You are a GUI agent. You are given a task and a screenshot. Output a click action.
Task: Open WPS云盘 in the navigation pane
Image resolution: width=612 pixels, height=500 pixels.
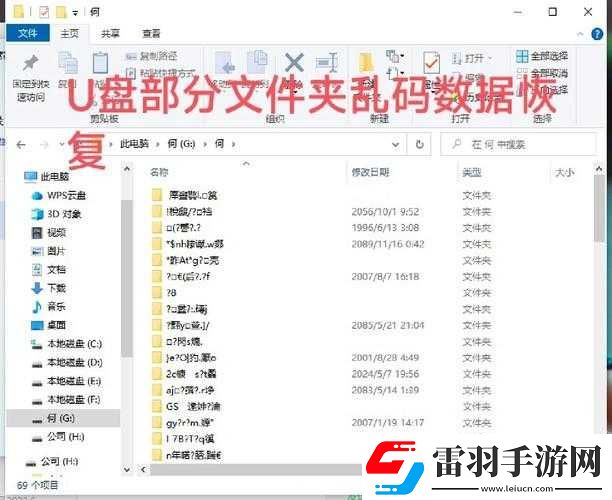(x=66, y=194)
